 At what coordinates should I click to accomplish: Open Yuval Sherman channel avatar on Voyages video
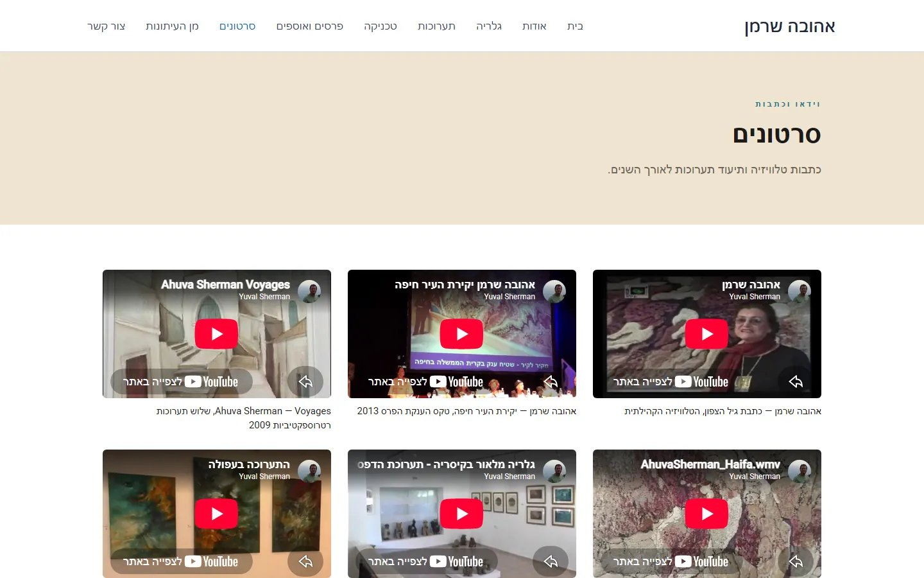(x=309, y=291)
